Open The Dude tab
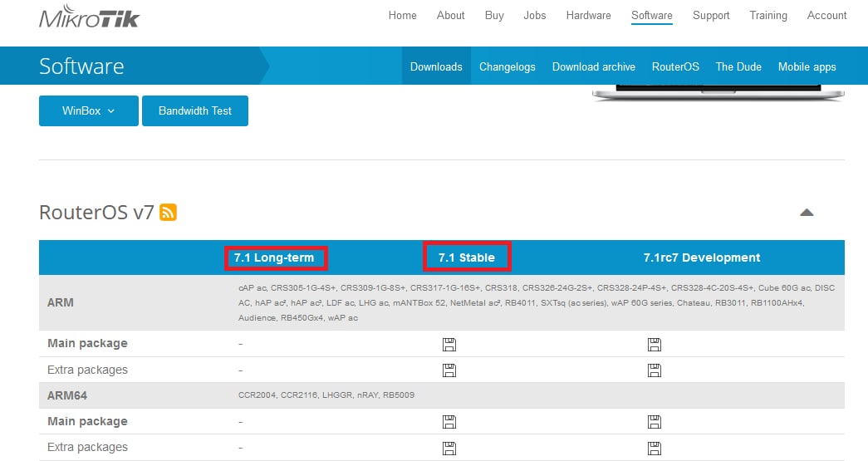Screen dimensions: 868x461 [738, 66]
